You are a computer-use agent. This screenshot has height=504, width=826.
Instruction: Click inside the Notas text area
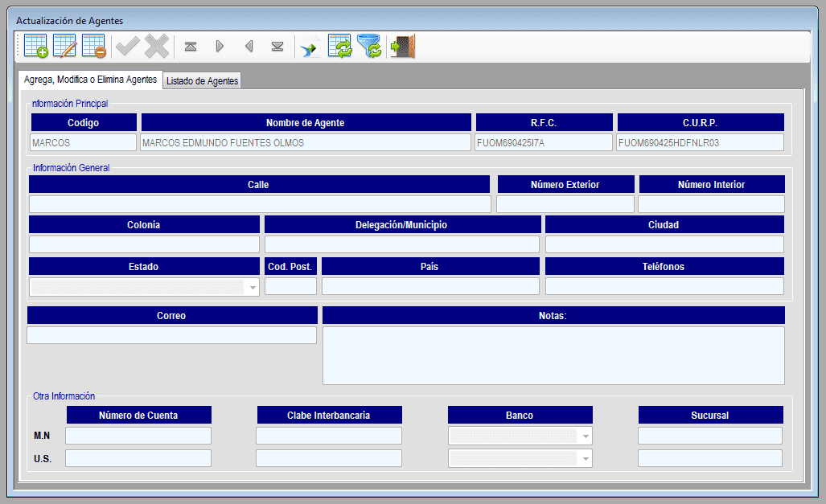pos(553,355)
